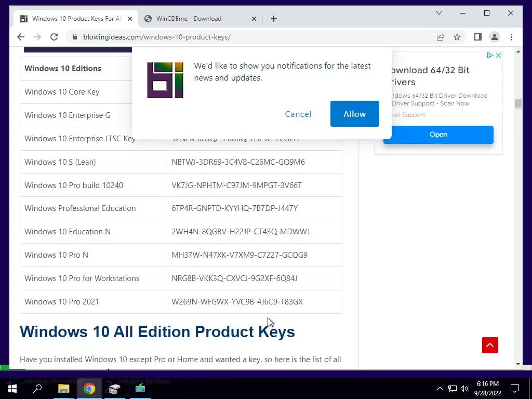
Task: Select key VK7JG-NPHTM-C97JM-9MPGT-3V66T
Action: (x=236, y=185)
